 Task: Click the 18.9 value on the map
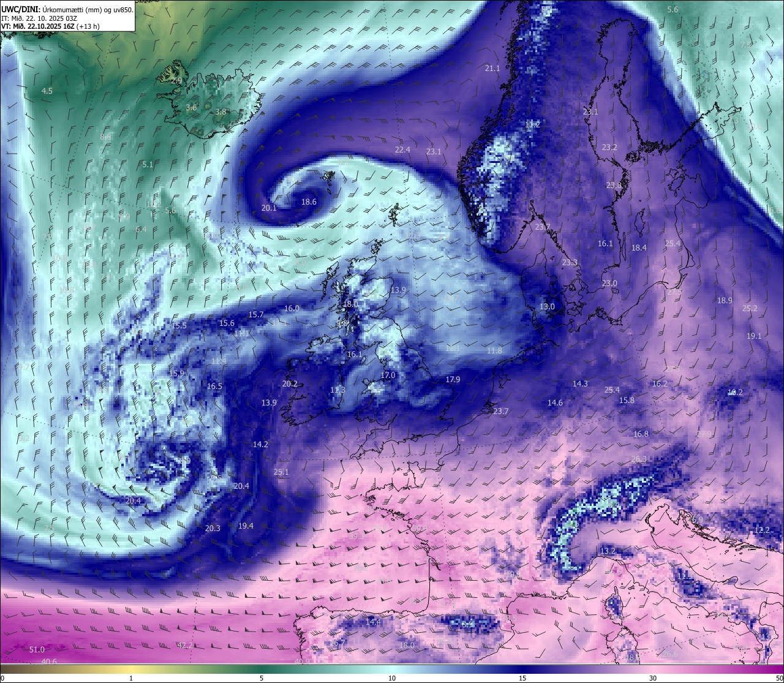pos(725,300)
